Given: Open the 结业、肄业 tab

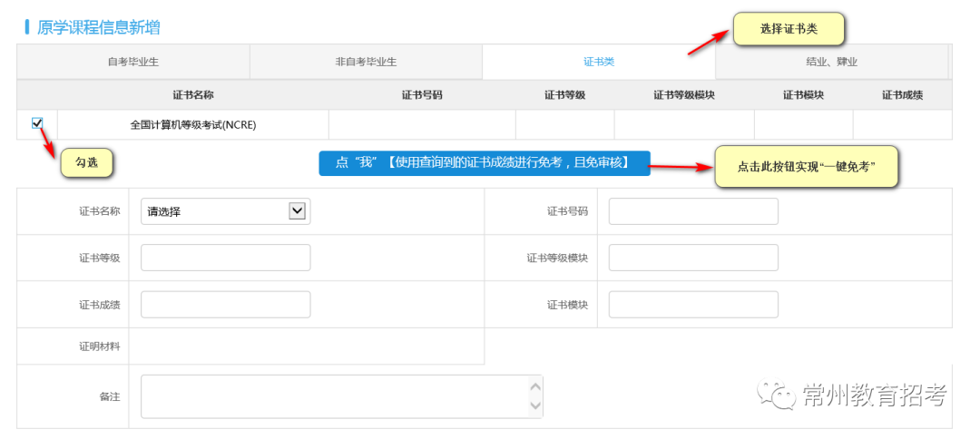Looking at the screenshot, I should pyautogui.click(x=832, y=62).
